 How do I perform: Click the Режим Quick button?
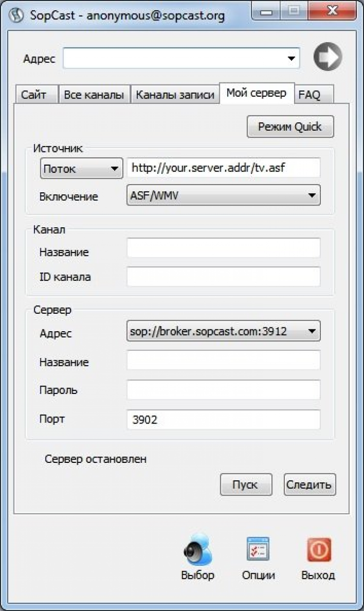tap(290, 127)
